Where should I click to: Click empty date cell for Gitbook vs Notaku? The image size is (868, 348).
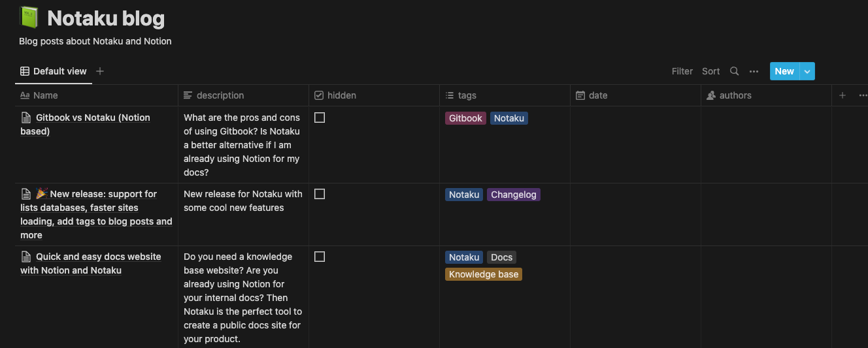pyautogui.click(x=636, y=144)
